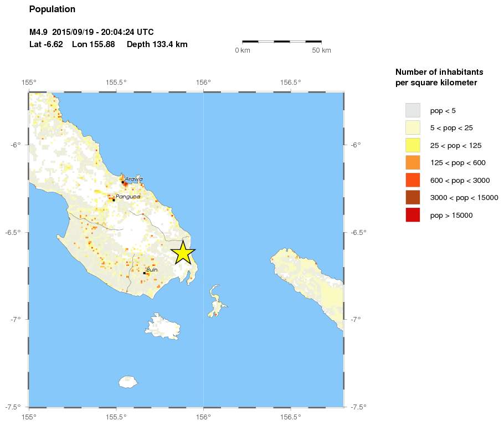Click the yellow '25 < pop < 125' swatch
The image size is (504, 425).
(x=413, y=145)
